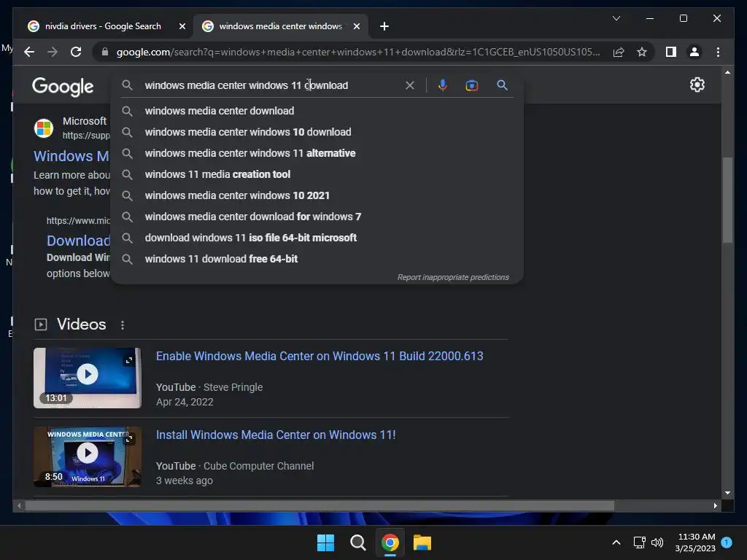Click the horizontal scrollbar thumb

coord(320,506)
